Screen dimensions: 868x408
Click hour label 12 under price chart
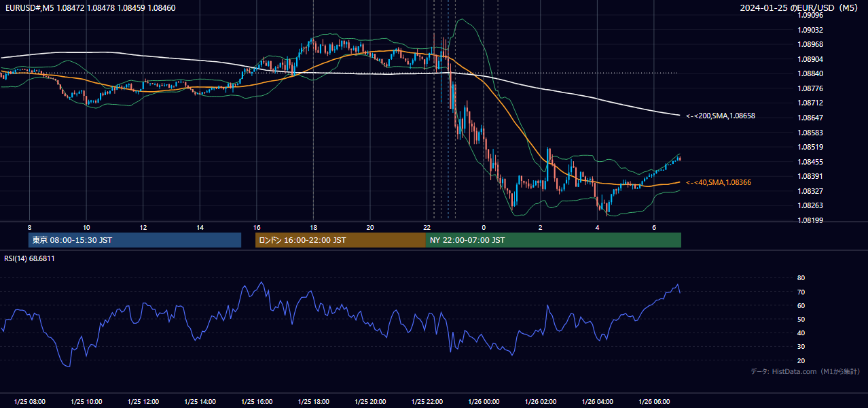click(143, 227)
